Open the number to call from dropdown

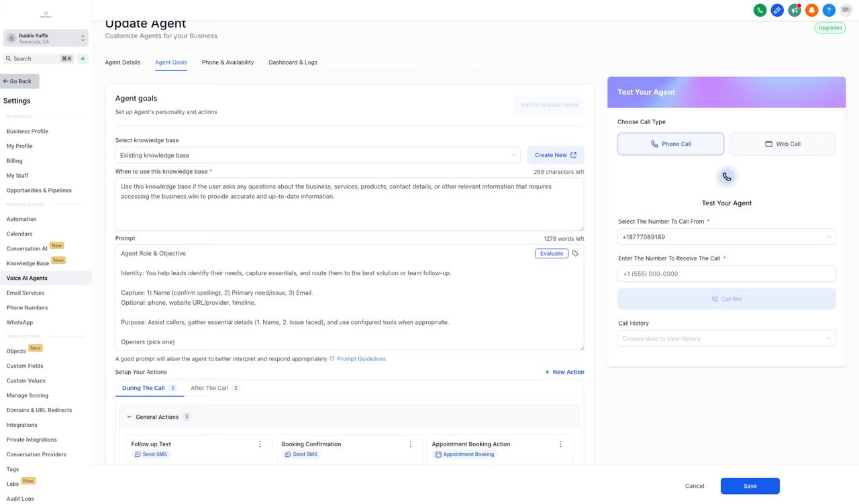click(x=726, y=237)
